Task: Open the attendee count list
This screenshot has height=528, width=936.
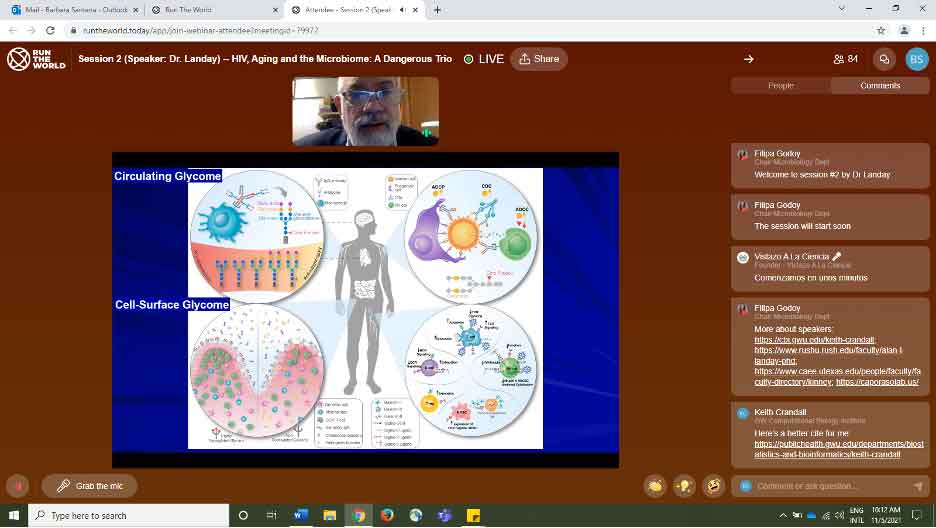Action: [x=845, y=59]
